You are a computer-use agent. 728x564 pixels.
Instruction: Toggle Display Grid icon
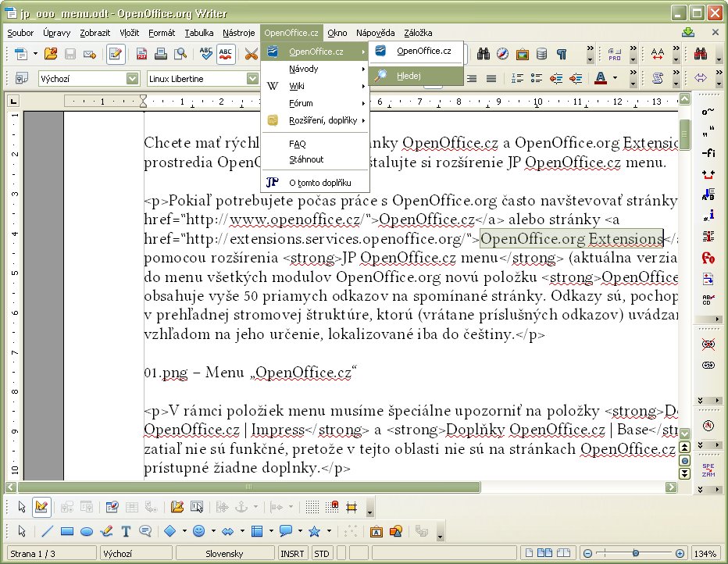(312, 507)
